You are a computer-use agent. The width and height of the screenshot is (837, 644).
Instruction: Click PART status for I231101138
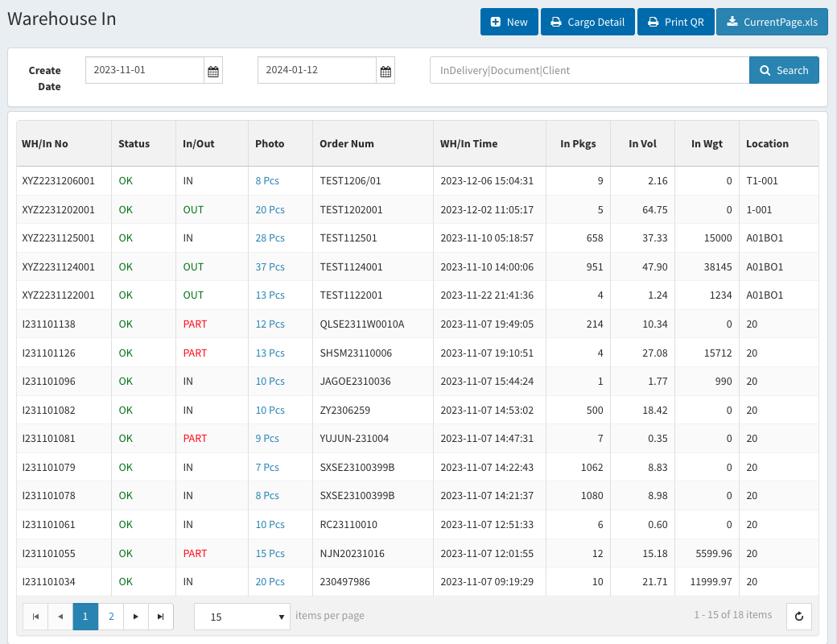pos(195,324)
